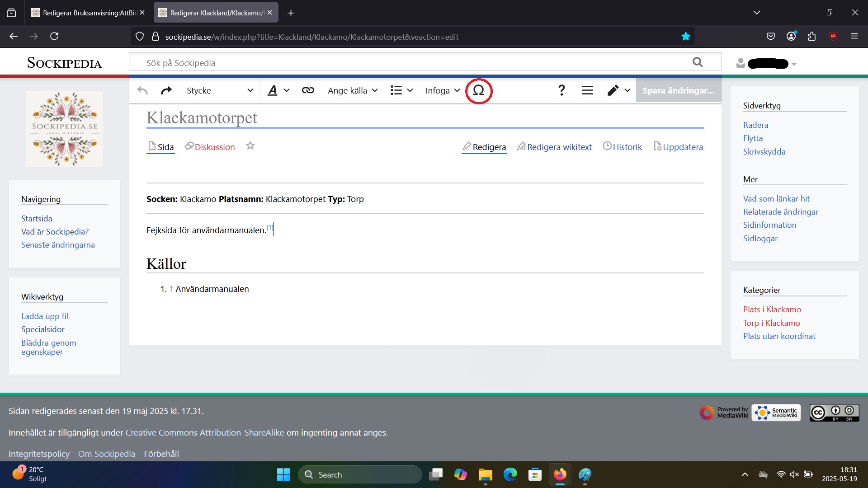Switch editor mode via pencil dropdown

pyautogui.click(x=618, y=90)
